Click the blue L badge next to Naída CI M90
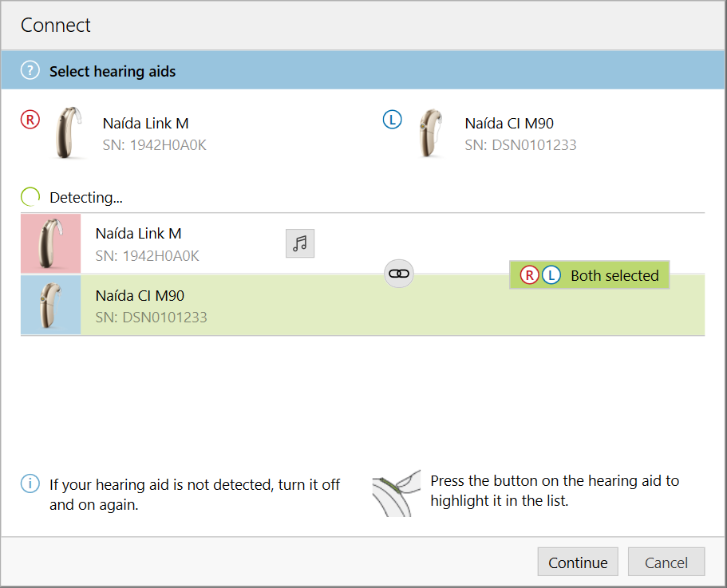The width and height of the screenshot is (727, 588). point(392,119)
